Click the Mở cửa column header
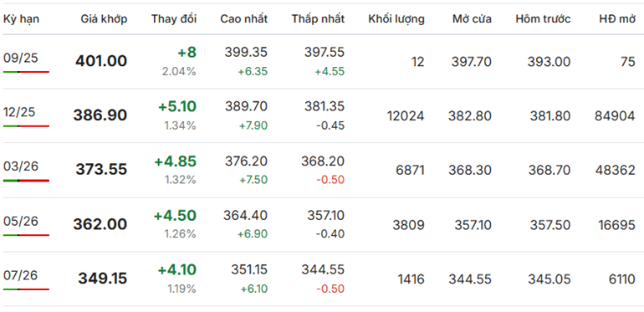Screen dimensions: 644x312 pos(472,19)
